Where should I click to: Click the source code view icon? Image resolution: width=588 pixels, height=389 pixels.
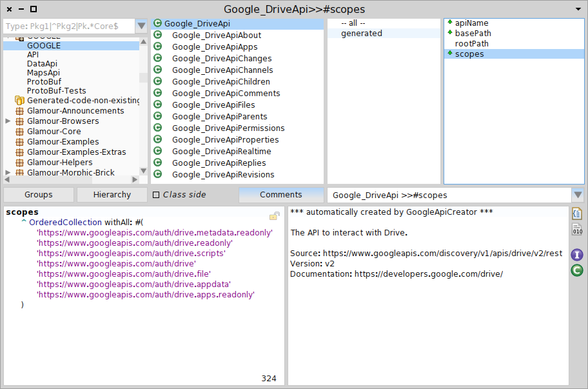tap(577, 214)
